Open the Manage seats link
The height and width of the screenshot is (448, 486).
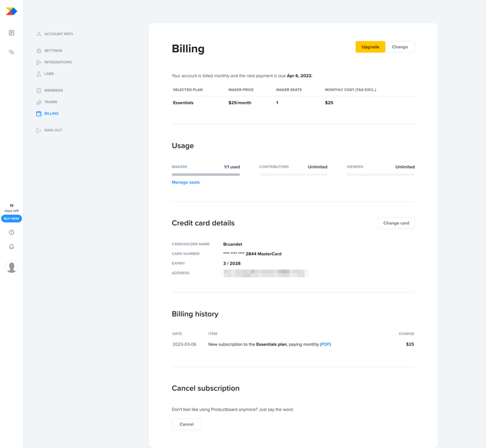[x=185, y=182]
